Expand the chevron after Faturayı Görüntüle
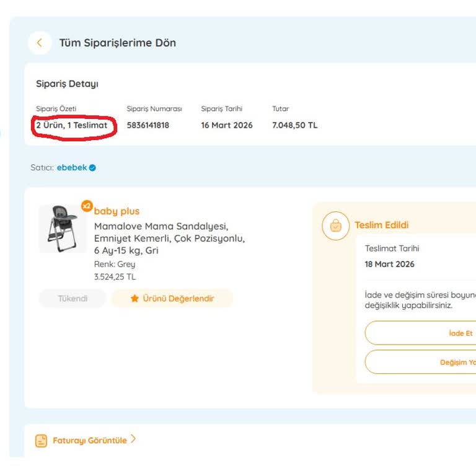The image size is (476, 476). point(133,439)
